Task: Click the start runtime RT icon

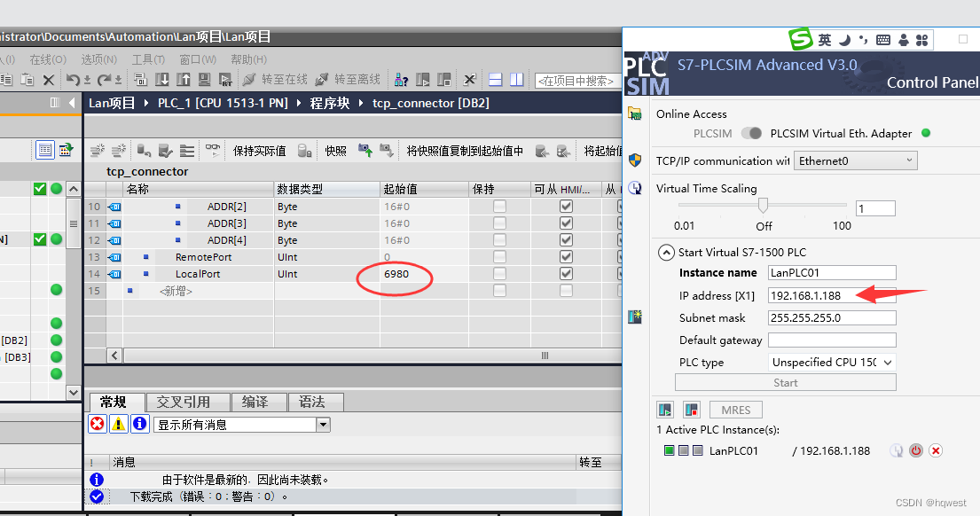Action: [x=225, y=80]
